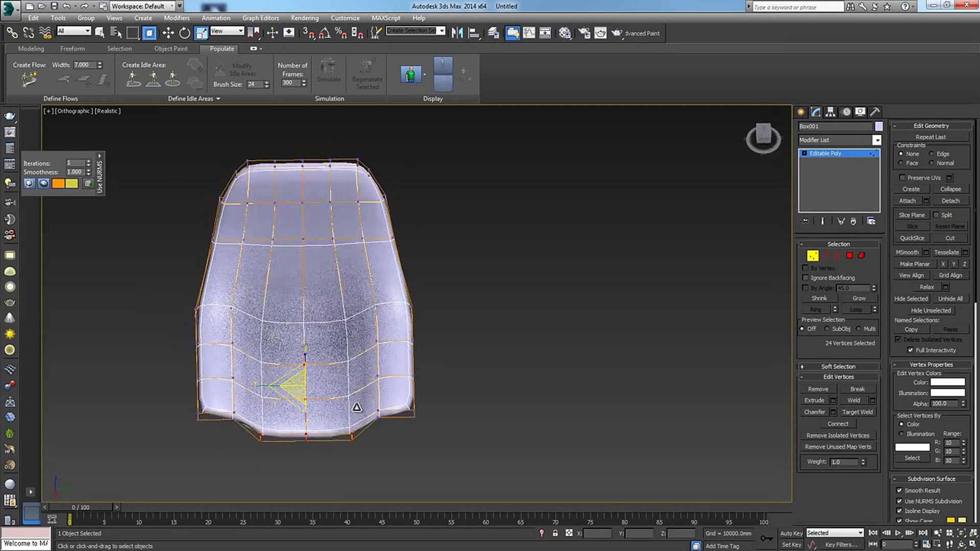Click Remove Isolated Vertices button
Screen dimensions: 980x551
coord(838,435)
